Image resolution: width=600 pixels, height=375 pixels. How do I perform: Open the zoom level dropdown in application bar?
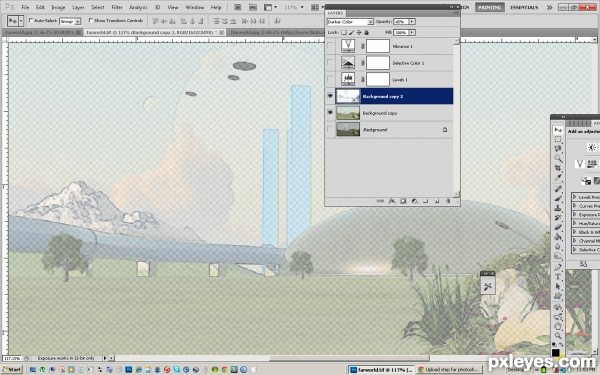(x=302, y=7)
